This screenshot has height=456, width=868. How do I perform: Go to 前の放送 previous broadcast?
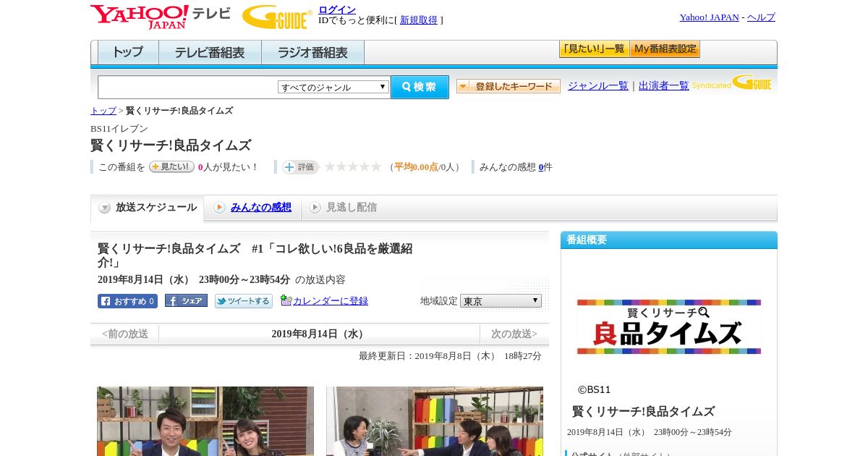125,334
